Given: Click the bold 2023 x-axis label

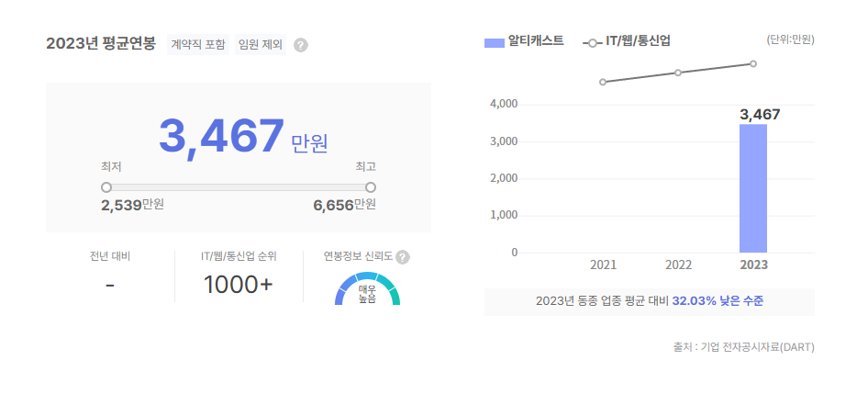Looking at the screenshot, I should pyautogui.click(x=753, y=265).
